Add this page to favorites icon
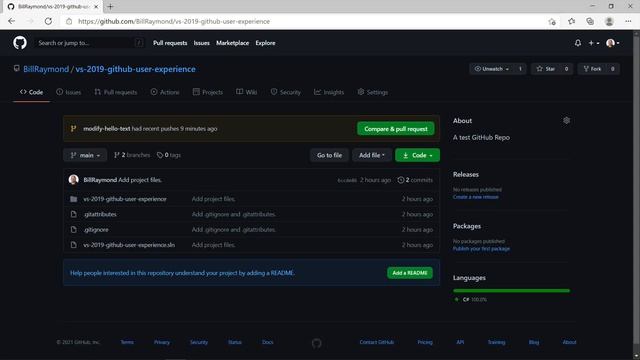This screenshot has height=360, width=640. point(552,22)
